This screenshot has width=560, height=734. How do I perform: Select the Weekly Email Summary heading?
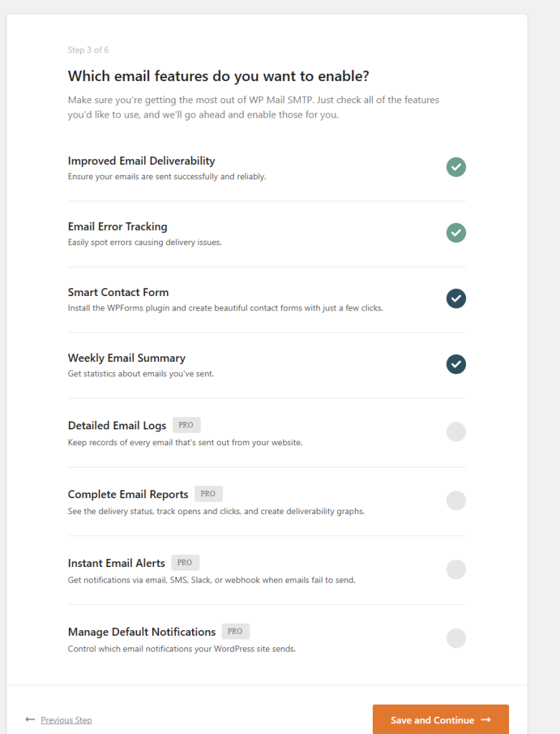click(x=126, y=358)
